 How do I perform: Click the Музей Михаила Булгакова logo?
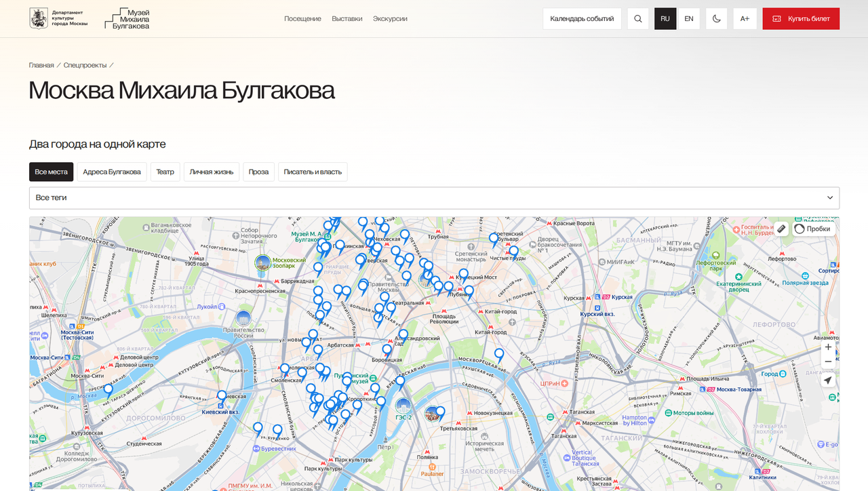(127, 19)
